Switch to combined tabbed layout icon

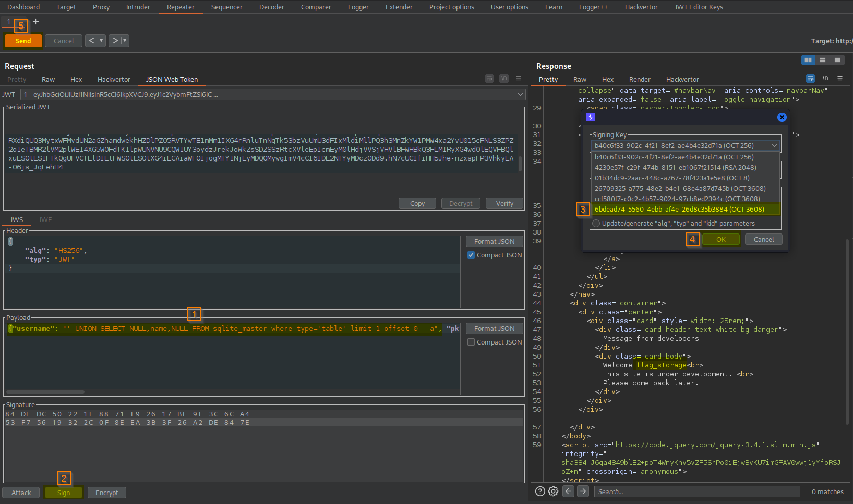tap(837, 60)
